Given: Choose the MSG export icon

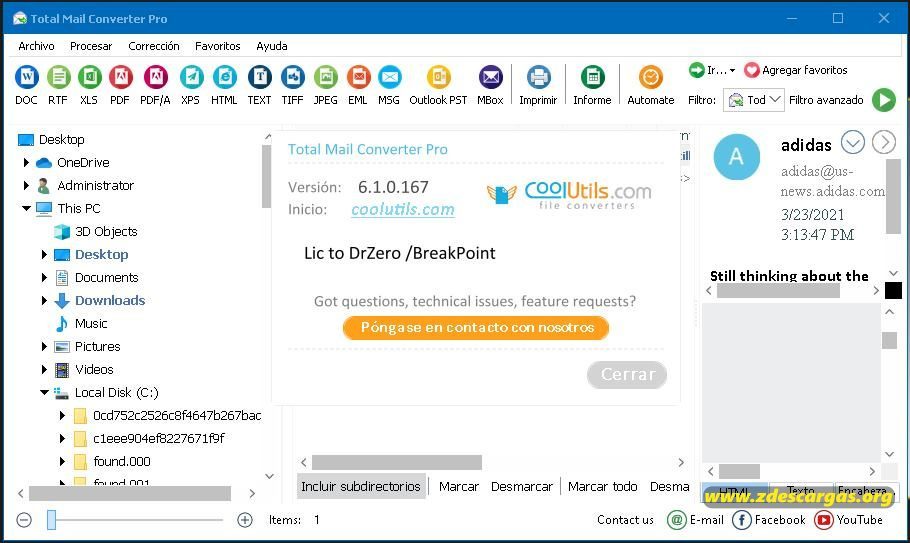Looking at the screenshot, I should click(x=389, y=77).
